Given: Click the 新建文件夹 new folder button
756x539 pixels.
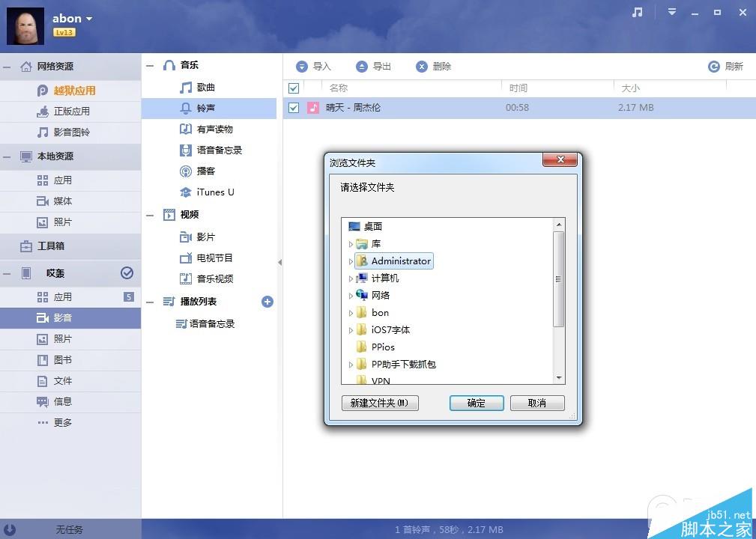Looking at the screenshot, I should point(379,403).
